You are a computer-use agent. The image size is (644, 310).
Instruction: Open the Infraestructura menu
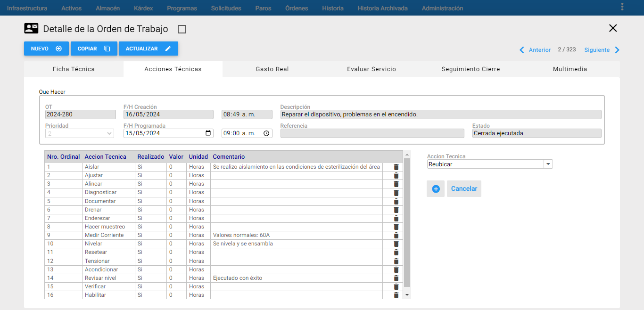(27, 8)
